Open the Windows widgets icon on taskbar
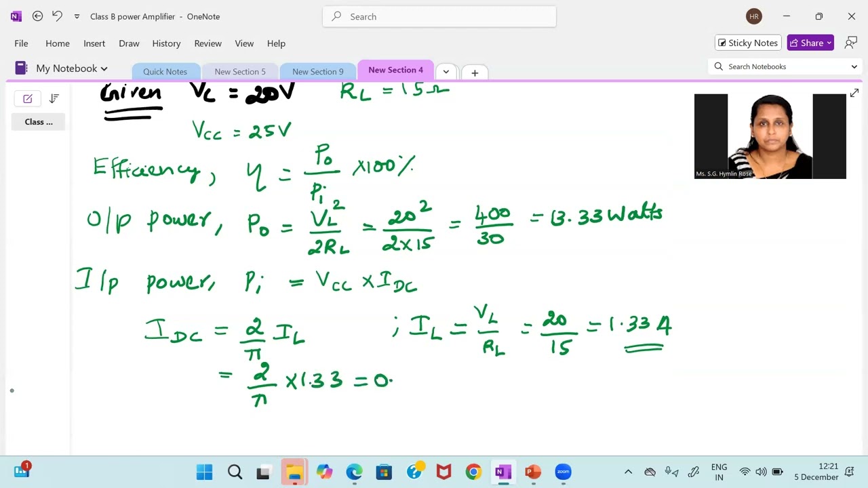 [22, 471]
